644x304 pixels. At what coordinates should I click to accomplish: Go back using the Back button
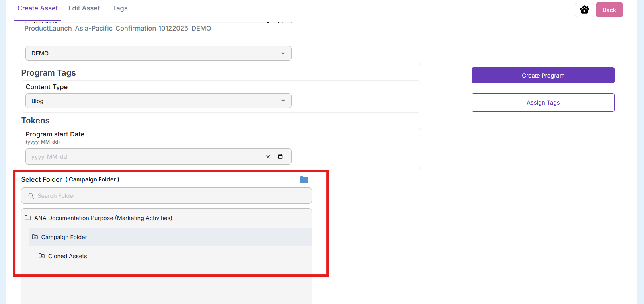(x=609, y=10)
